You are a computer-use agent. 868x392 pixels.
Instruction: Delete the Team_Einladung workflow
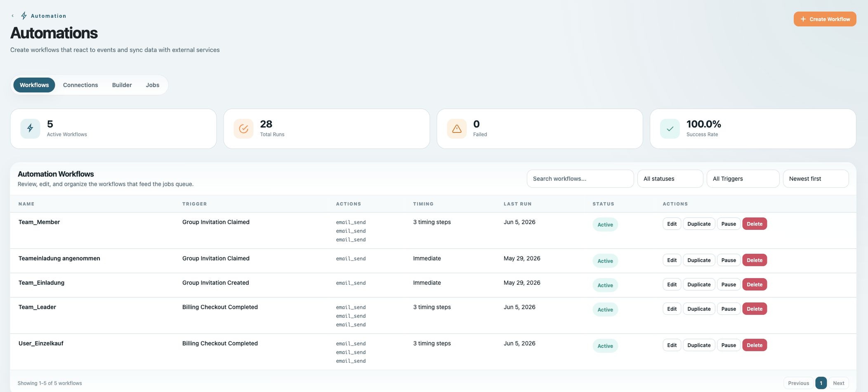(x=754, y=285)
